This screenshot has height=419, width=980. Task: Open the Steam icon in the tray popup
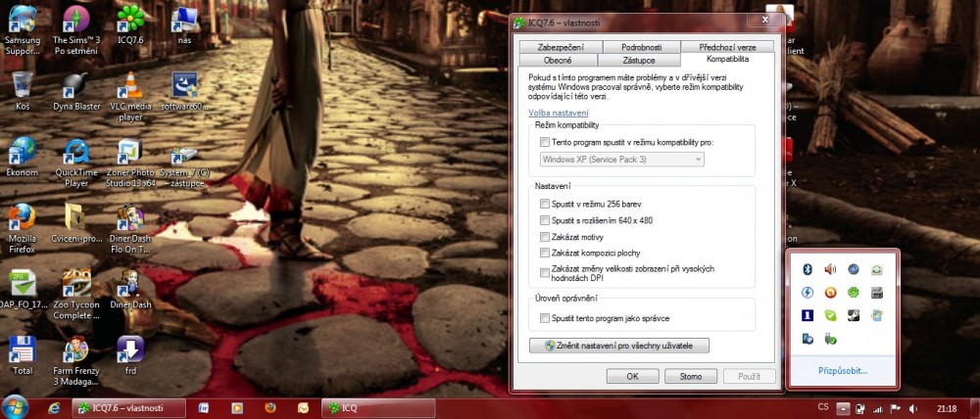(854, 315)
